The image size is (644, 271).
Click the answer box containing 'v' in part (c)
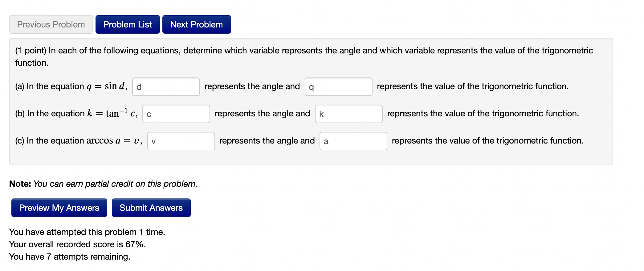tap(181, 141)
